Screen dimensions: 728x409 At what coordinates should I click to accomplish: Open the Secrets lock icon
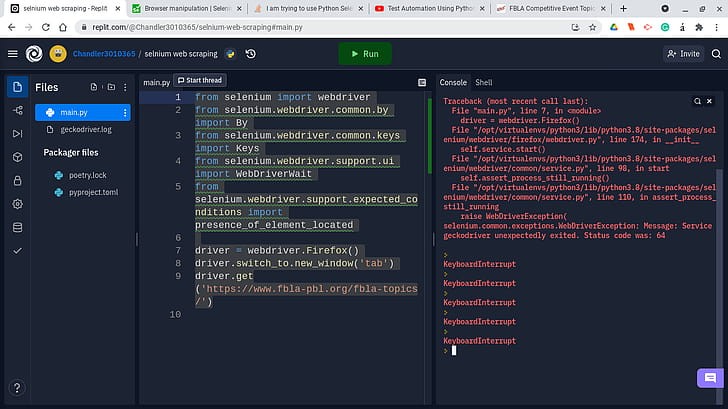[17, 181]
